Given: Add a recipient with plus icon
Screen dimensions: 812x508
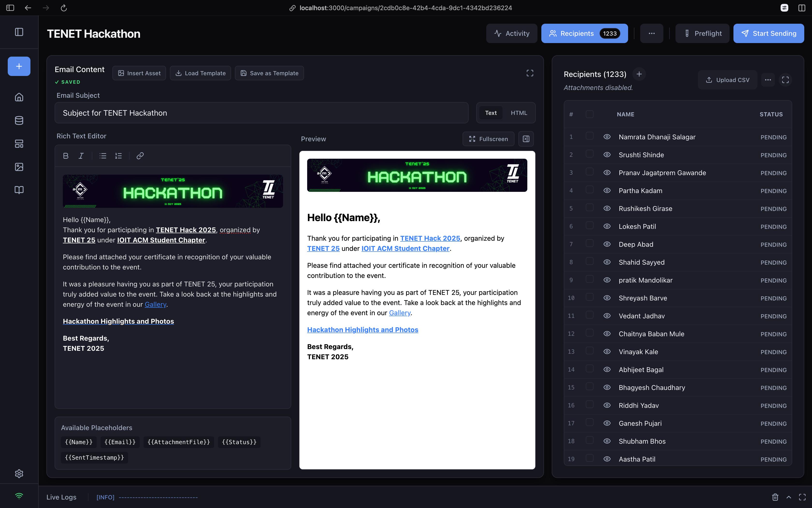Looking at the screenshot, I should 639,74.
